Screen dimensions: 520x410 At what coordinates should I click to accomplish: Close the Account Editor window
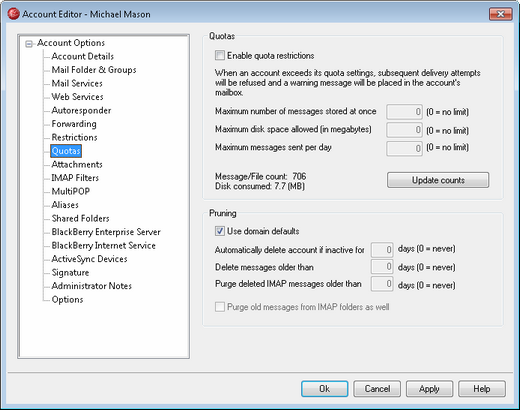500,14
